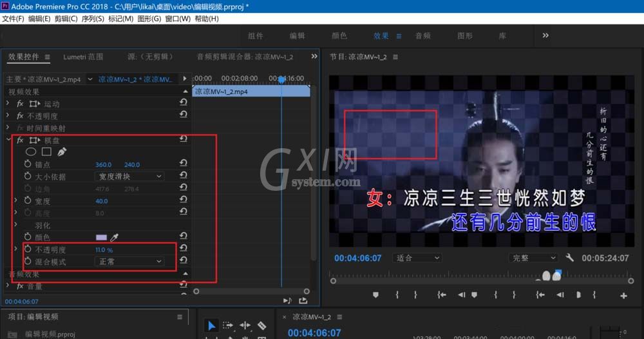Open program monitor wrench settings
The width and height of the screenshot is (644, 339).
pos(570,258)
